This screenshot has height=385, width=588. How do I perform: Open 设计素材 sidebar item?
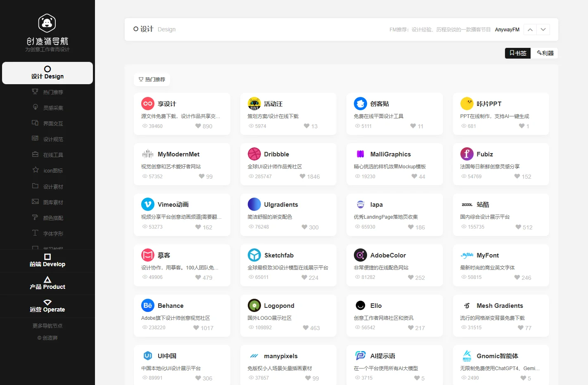[x=47, y=187]
